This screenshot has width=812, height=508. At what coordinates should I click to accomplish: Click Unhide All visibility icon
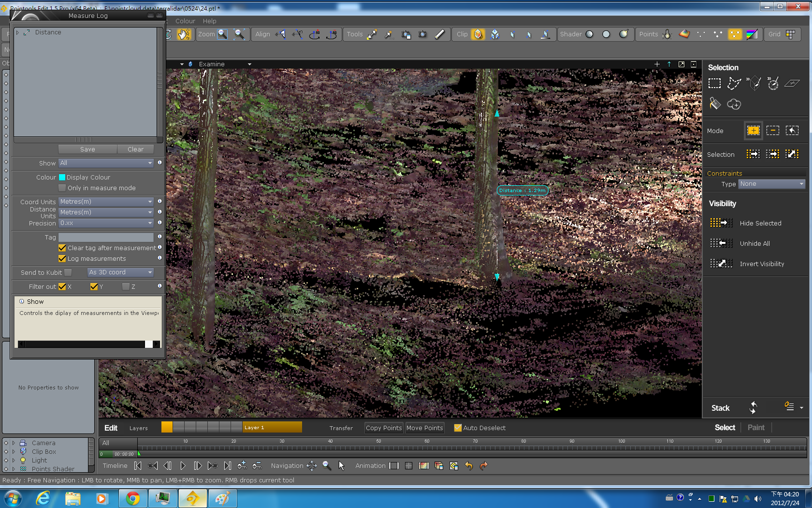[x=721, y=243]
